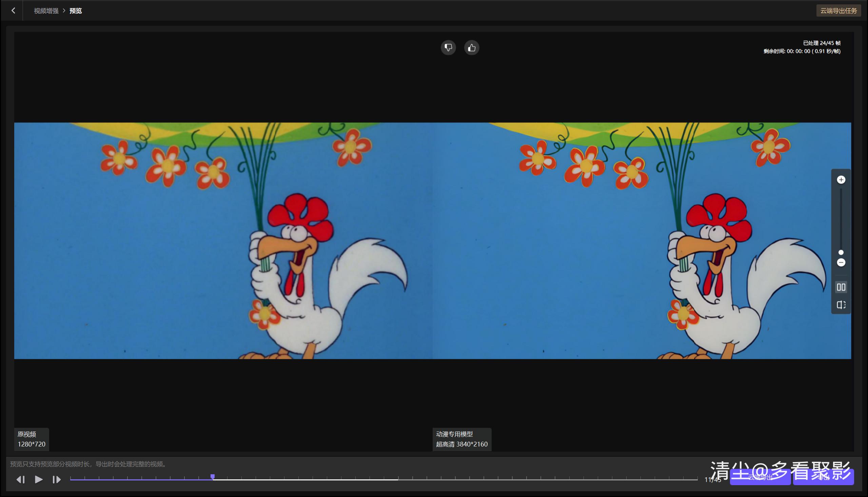Click the 已处理 24/45 帧 status text
Image resolution: width=868 pixels, height=497 pixels.
click(x=822, y=43)
